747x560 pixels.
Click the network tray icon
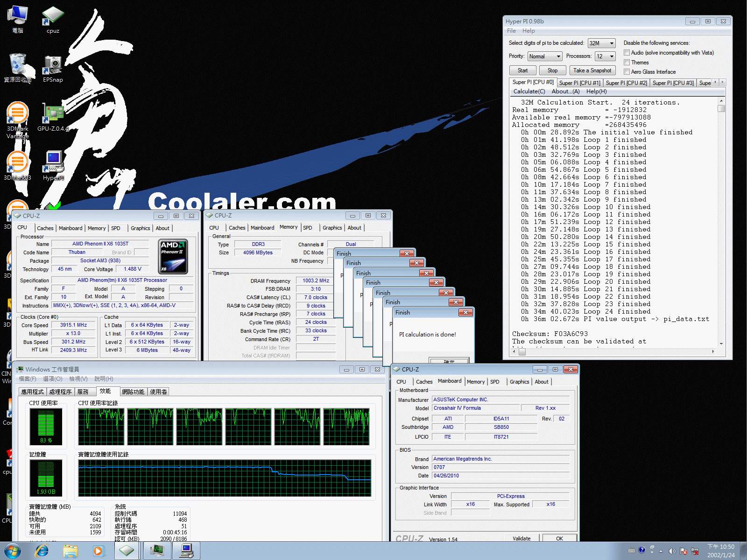[695, 551]
